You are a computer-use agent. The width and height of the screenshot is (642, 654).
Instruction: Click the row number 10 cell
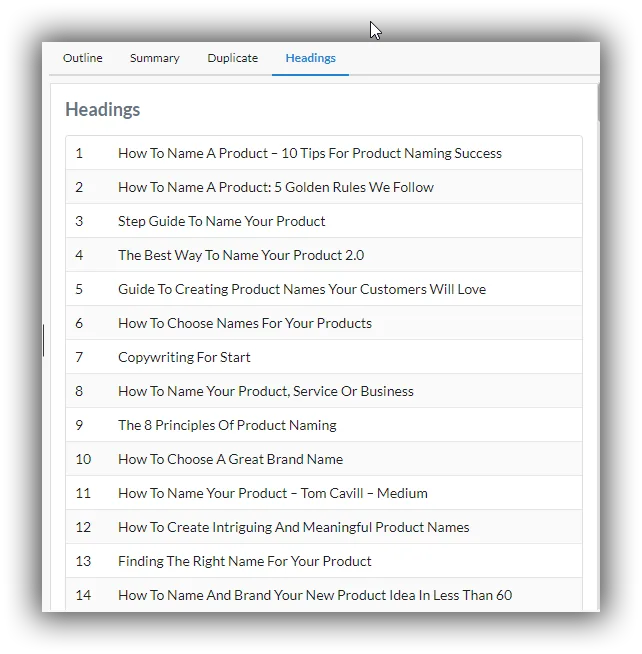coord(83,459)
